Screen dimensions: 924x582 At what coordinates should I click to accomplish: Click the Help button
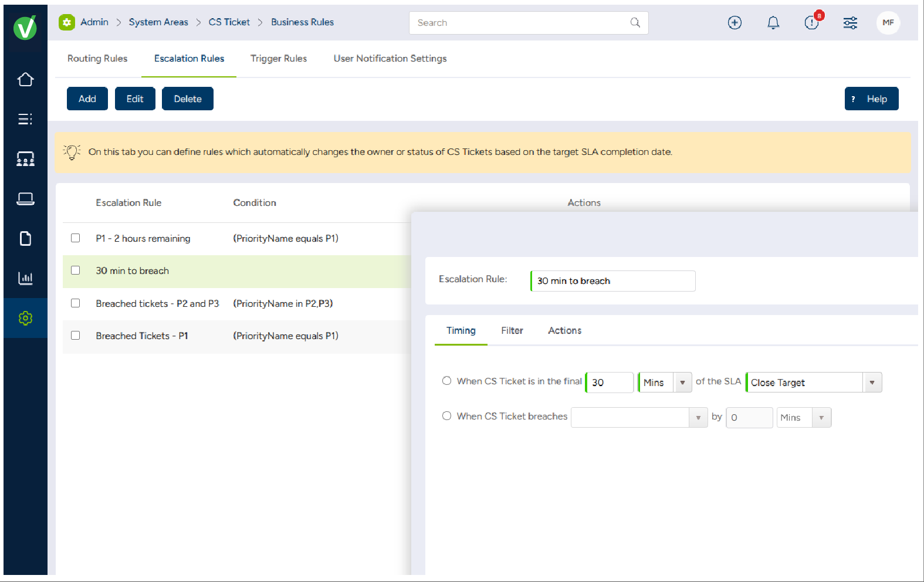click(x=872, y=99)
